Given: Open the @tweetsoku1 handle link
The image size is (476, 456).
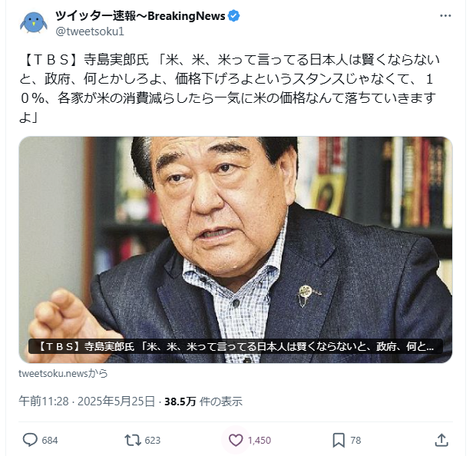Looking at the screenshot, I should (x=90, y=31).
